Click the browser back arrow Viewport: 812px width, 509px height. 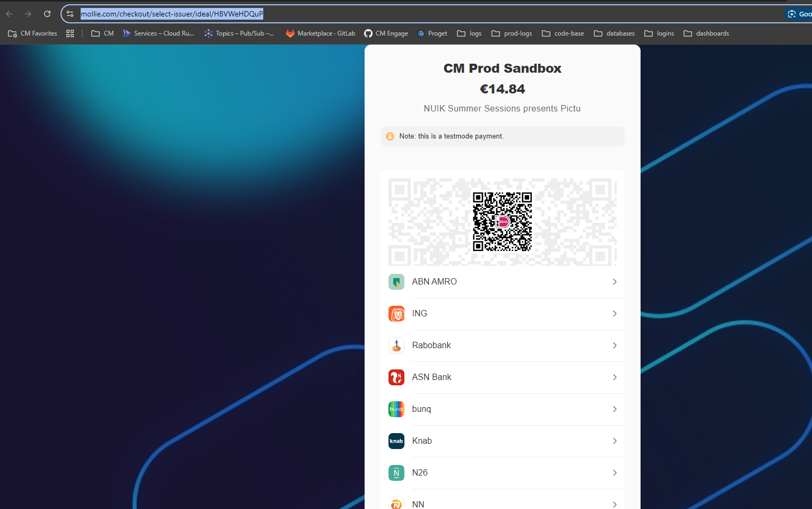(9, 14)
